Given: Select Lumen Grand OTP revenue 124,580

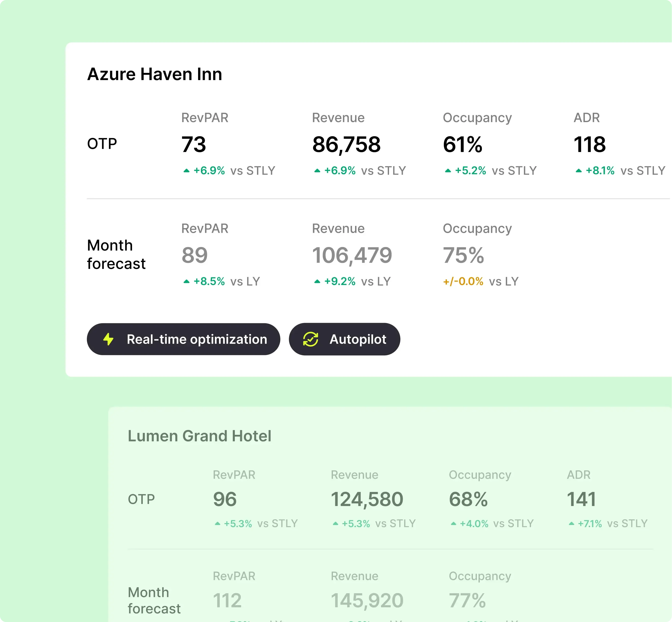Looking at the screenshot, I should point(367,500).
